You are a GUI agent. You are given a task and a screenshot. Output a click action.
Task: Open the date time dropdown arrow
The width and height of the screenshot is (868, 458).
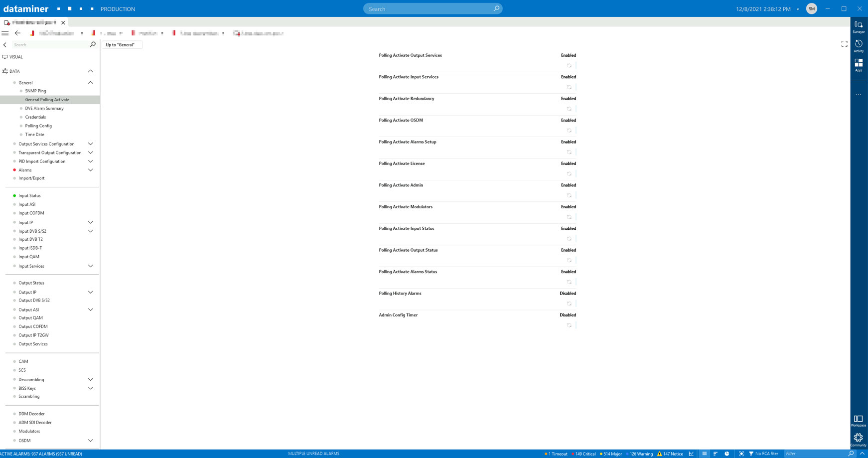(798, 9)
